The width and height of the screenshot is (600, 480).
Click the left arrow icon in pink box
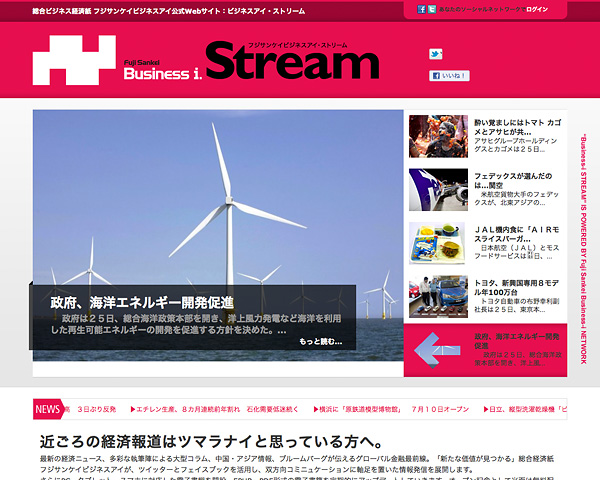point(437,350)
